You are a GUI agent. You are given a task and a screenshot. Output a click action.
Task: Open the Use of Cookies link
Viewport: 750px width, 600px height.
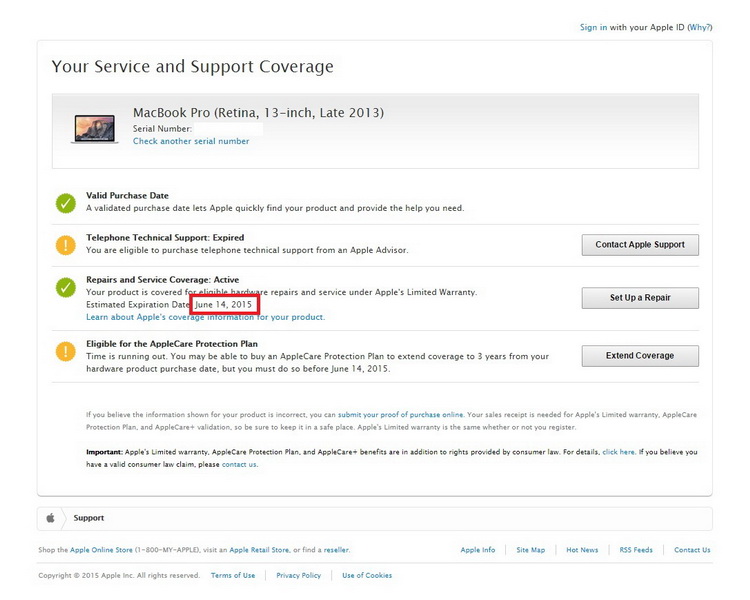(367, 576)
